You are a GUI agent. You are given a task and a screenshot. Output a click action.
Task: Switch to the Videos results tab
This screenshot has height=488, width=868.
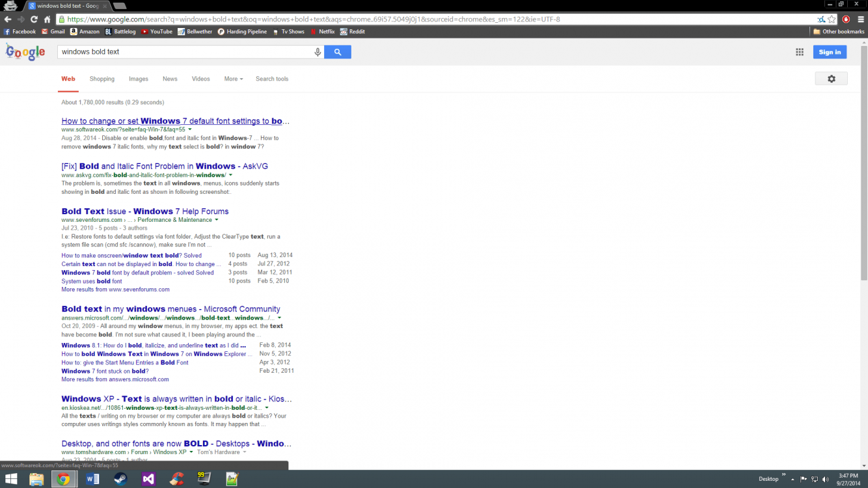point(201,79)
